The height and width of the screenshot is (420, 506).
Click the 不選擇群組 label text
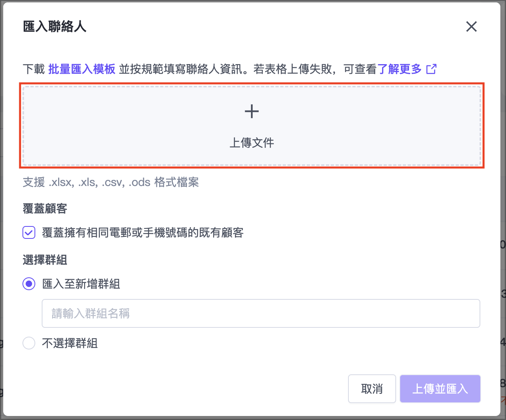(70, 343)
